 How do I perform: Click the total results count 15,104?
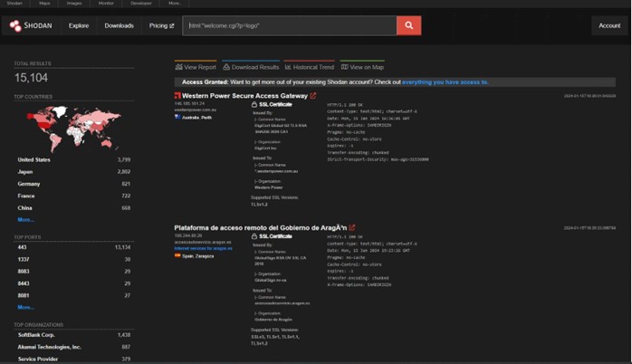coord(31,78)
